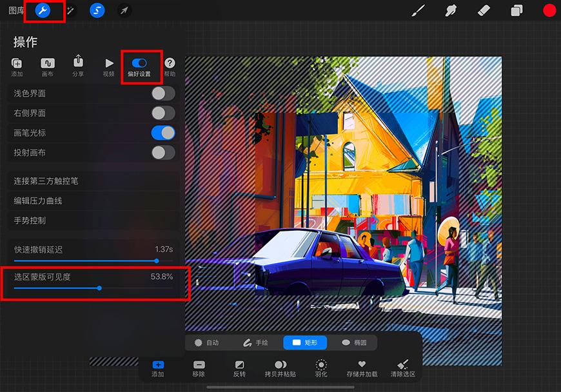This screenshot has width=561, height=392.
Task: Tap the 添加 add selection icon
Action: point(158,369)
